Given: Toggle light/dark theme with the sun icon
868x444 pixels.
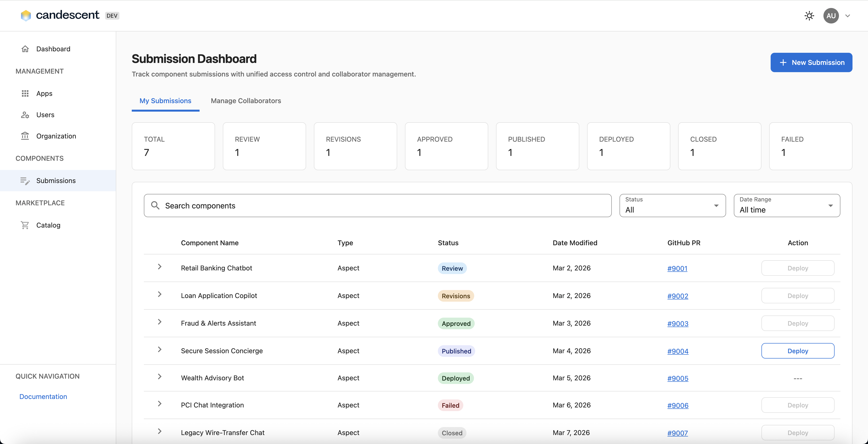Looking at the screenshot, I should [809, 15].
